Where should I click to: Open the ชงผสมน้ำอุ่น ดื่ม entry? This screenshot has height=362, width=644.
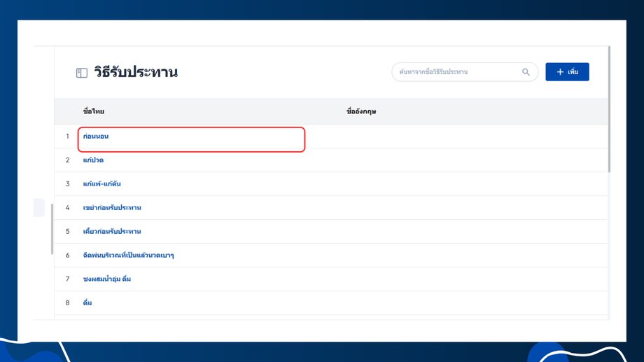pyautogui.click(x=107, y=279)
